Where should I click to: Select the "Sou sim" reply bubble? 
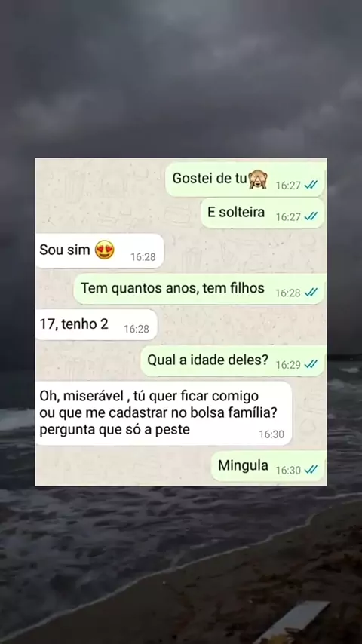(100, 250)
